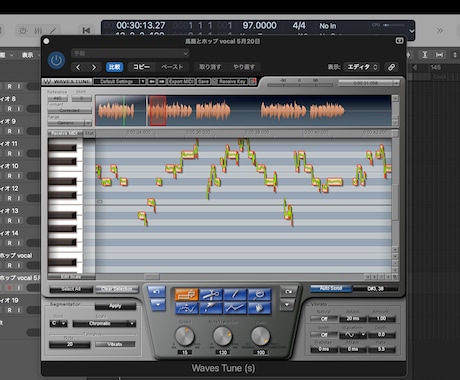Click the gear icon in Logic toolbar
Screen dimensions: 460x380
(x=22, y=31)
